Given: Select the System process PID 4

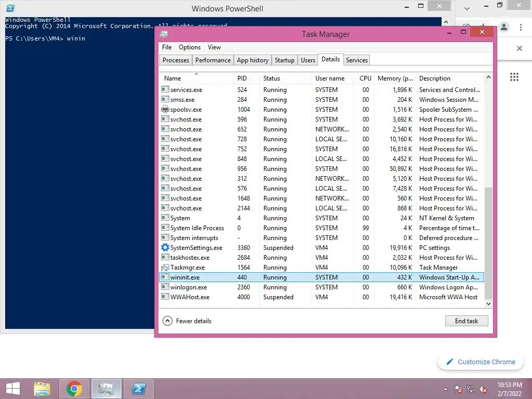Looking at the screenshot, I should 322,218.
